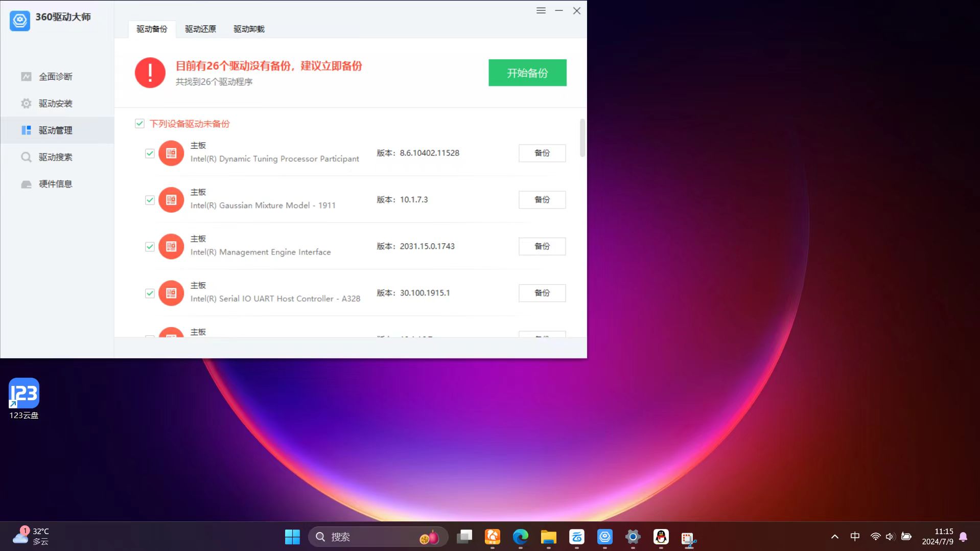Viewport: 980px width, 551px height.
Task: Uncheck the 下列设备驱动未备份 select-all checkbox
Action: point(139,124)
